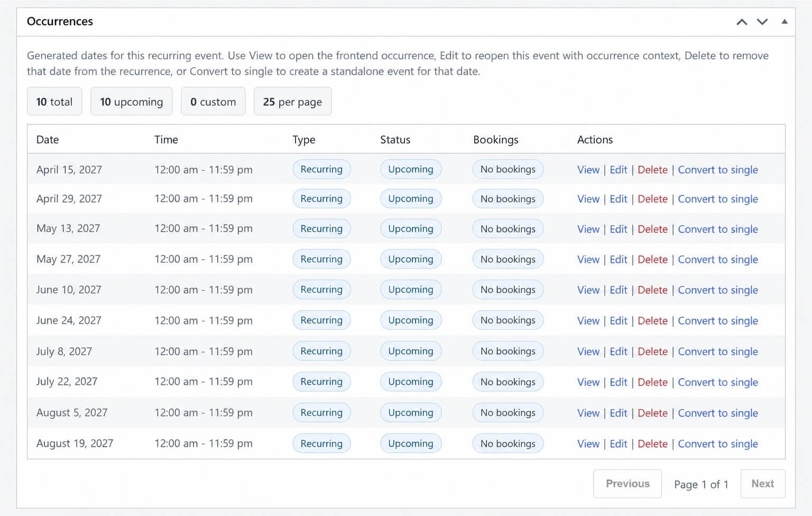Delete the April 29, 2027 occurrence
This screenshot has height=516, width=812.
coord(652,199)
